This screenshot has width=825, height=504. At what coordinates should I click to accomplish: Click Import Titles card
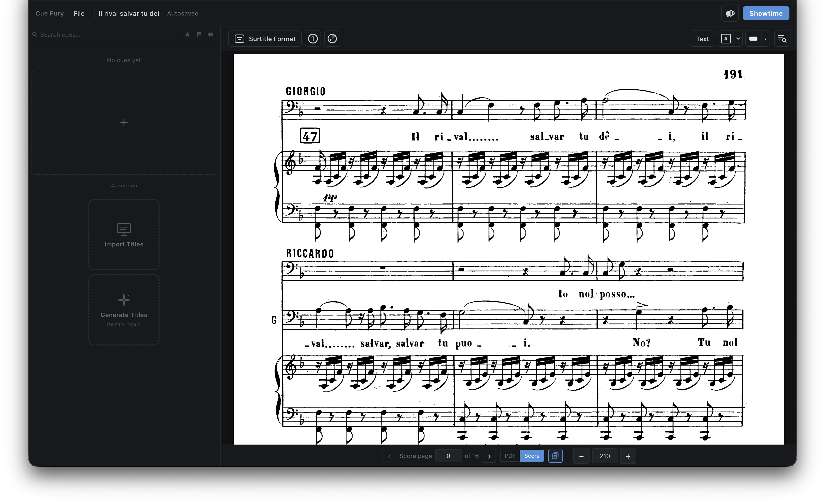click(124, 234)
